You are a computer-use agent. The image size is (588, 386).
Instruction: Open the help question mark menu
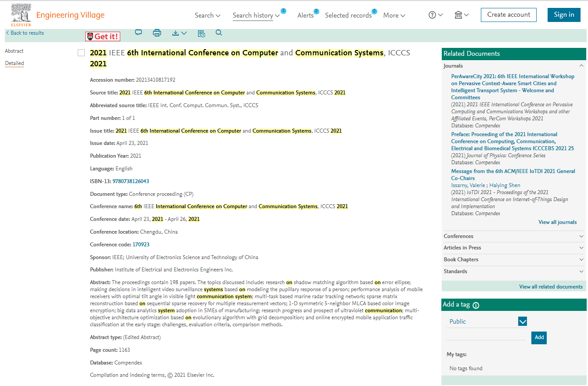436,15
